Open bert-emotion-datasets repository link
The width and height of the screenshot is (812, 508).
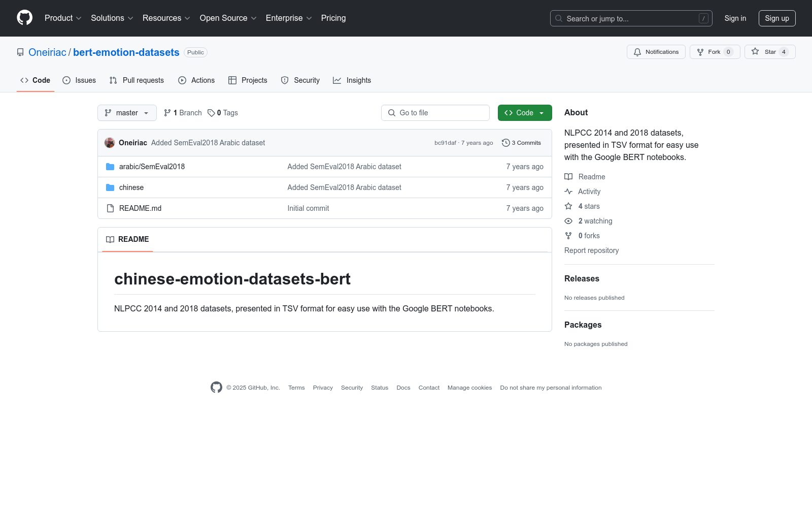(x=126, y=52)
